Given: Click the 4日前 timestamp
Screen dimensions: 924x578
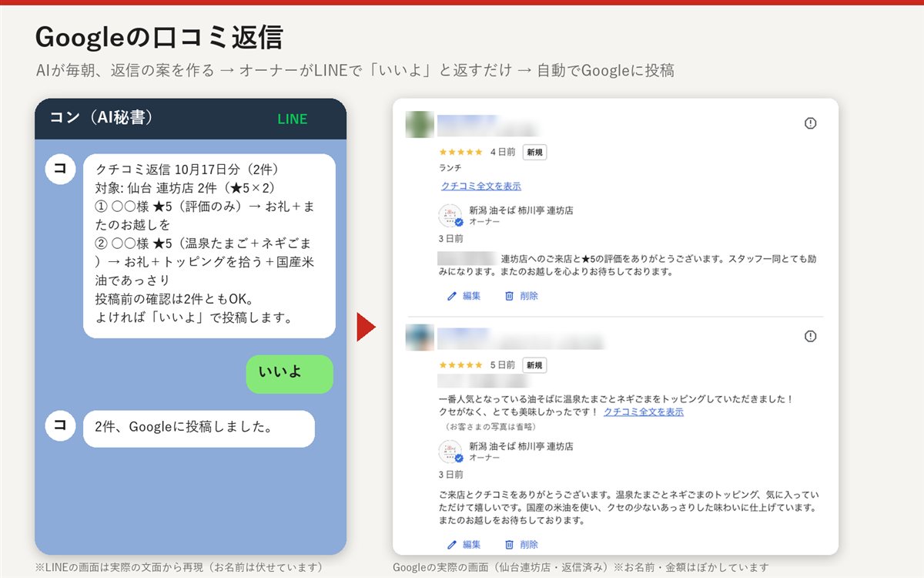Looking at the screenshot, I should click(x=503, y=153).
